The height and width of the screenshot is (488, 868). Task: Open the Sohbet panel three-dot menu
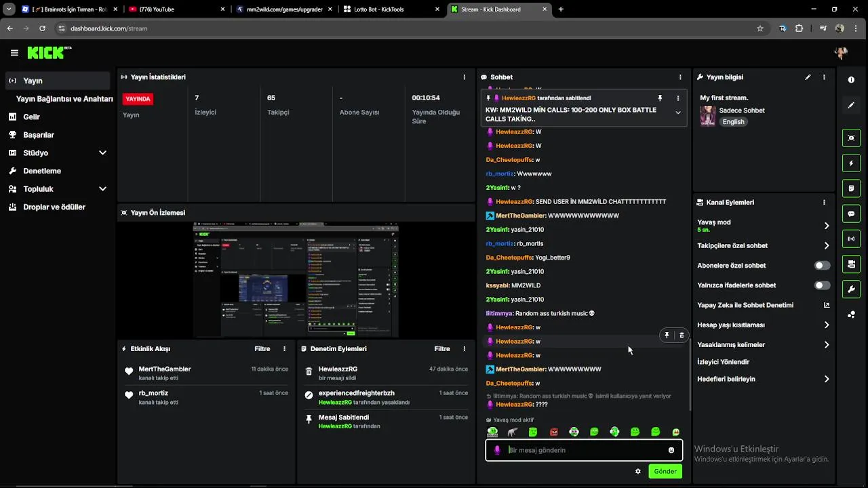(x=680, y=77)
